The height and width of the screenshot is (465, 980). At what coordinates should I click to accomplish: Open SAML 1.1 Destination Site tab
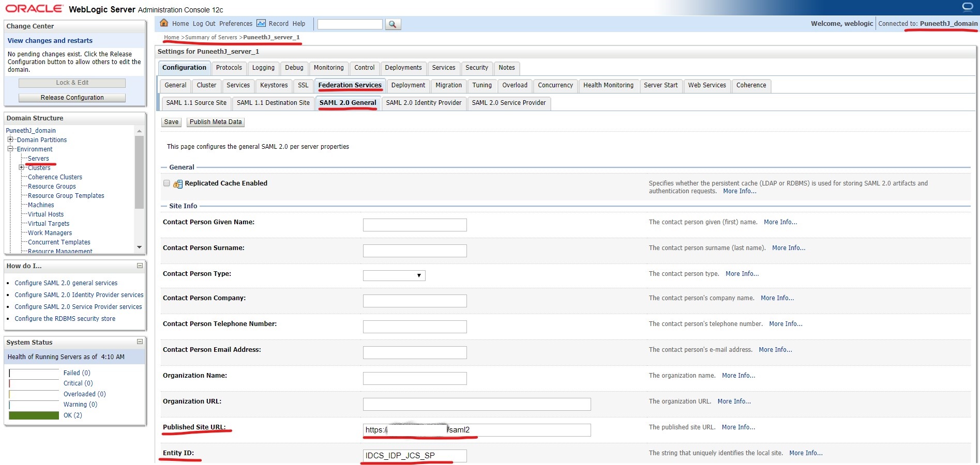tap(273, 103)
